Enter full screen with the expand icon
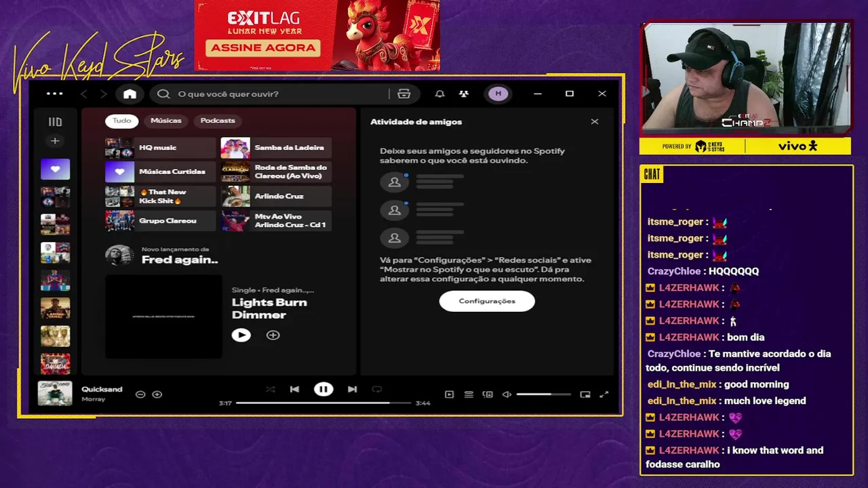Viewport: 868px width, 488px height. pos(604,394)
